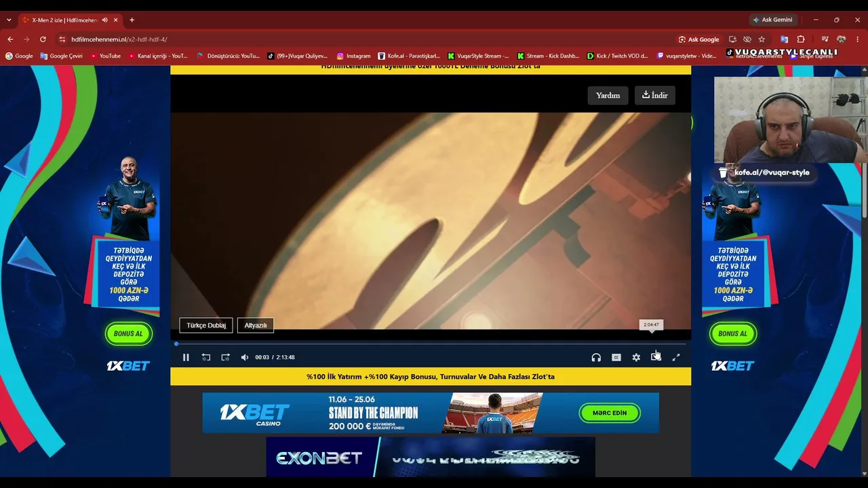Image resolution: width=868 pixels, height=488 pixels.
Task: Select the Türkçe Dublaj audio option
Action: click(206, 325)
